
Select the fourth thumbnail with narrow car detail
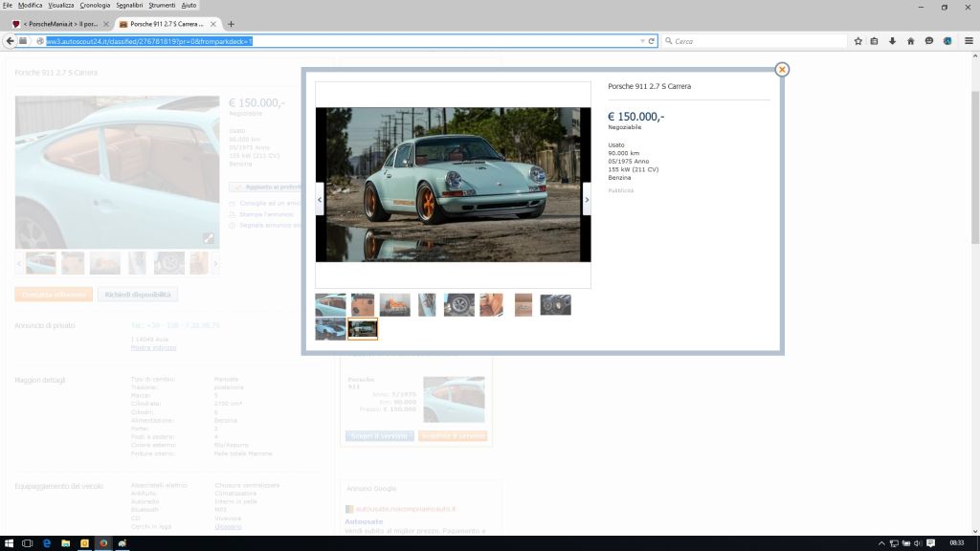(x=427, y=305)
